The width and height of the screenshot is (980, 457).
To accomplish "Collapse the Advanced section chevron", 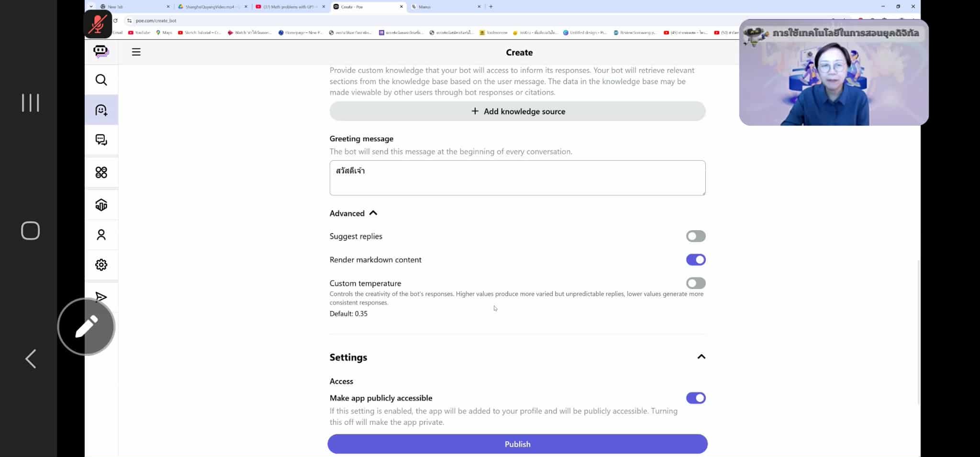I will point(373,213).
